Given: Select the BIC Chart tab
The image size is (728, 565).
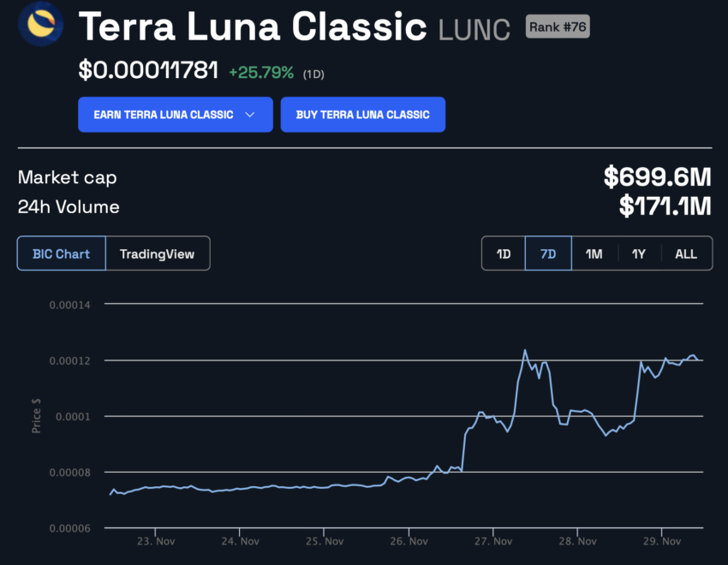Looking at the screenshot, I should click(x=60, y=253).
